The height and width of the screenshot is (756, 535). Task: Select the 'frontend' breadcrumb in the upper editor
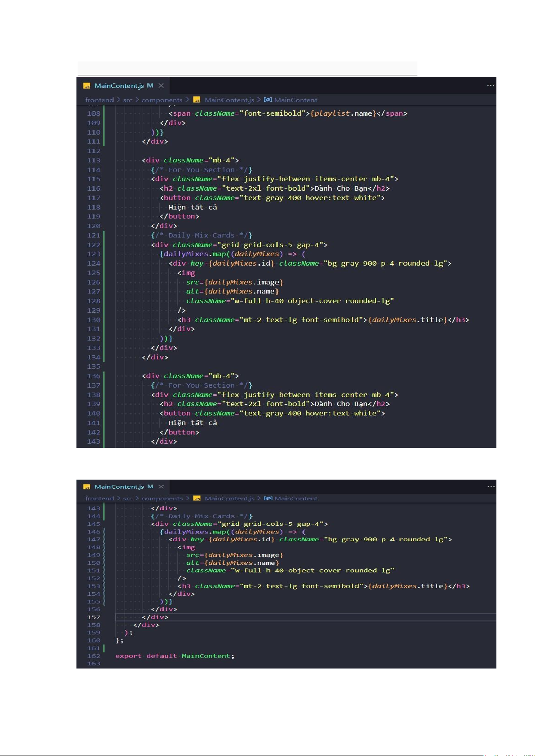coord(100,100)
